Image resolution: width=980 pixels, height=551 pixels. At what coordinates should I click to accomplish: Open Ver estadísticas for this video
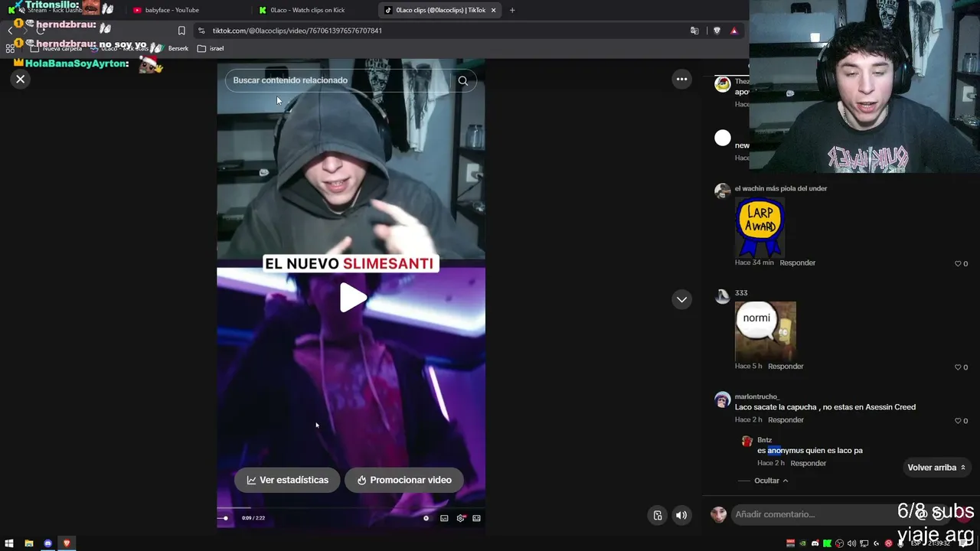coord(287,480)
